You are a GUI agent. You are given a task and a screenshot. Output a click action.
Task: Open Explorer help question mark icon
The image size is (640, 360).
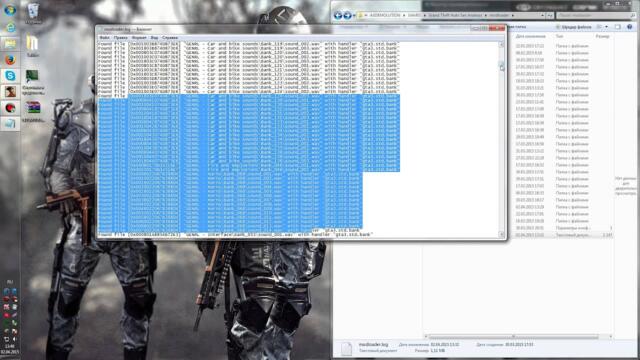[629, 27]
